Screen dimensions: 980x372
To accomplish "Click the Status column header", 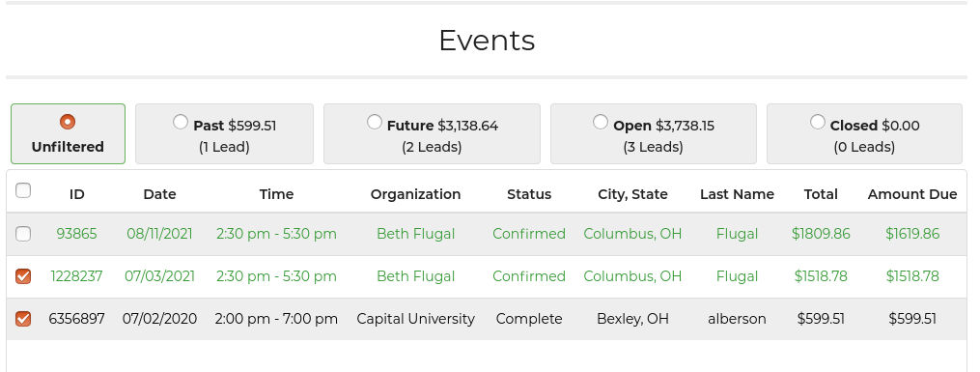I will point(529,194).
